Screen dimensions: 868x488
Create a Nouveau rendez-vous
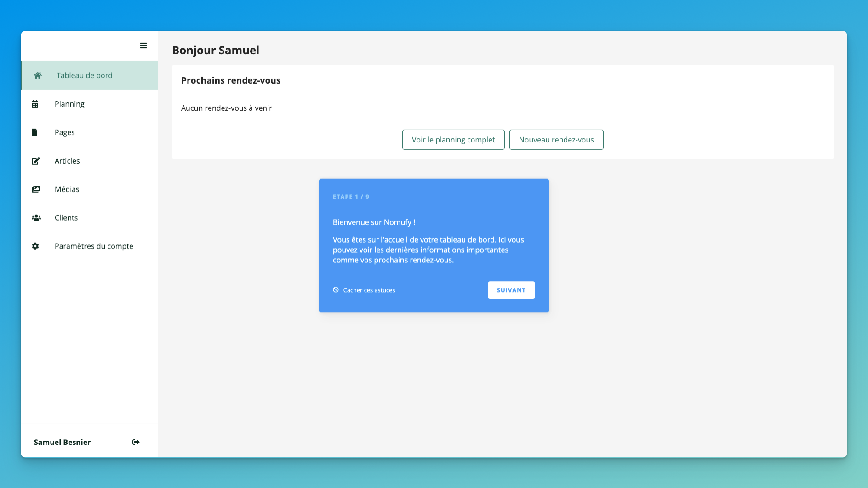click(556, 140)
